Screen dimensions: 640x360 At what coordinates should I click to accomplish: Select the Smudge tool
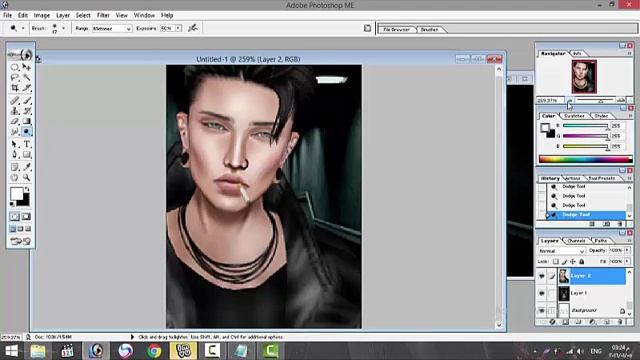point(15,131)
